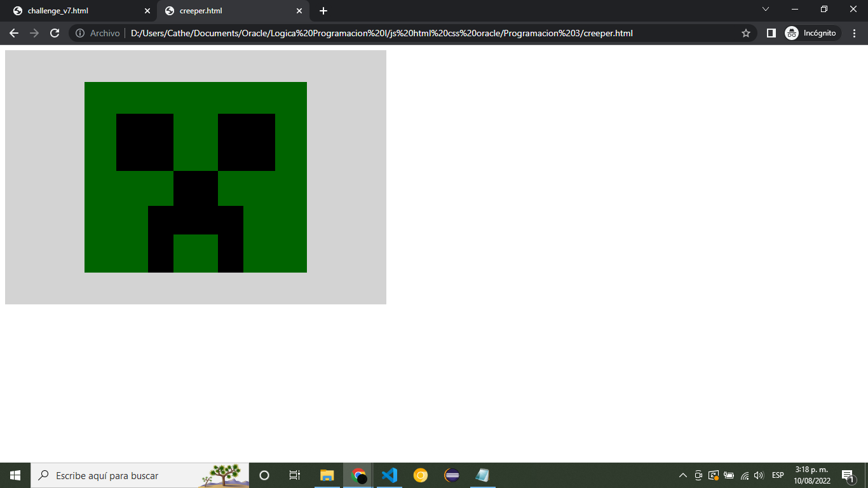This screenshot has width=868, height=488.
Task: Open tab search dropdown arrow
Action: pos(766,9)
